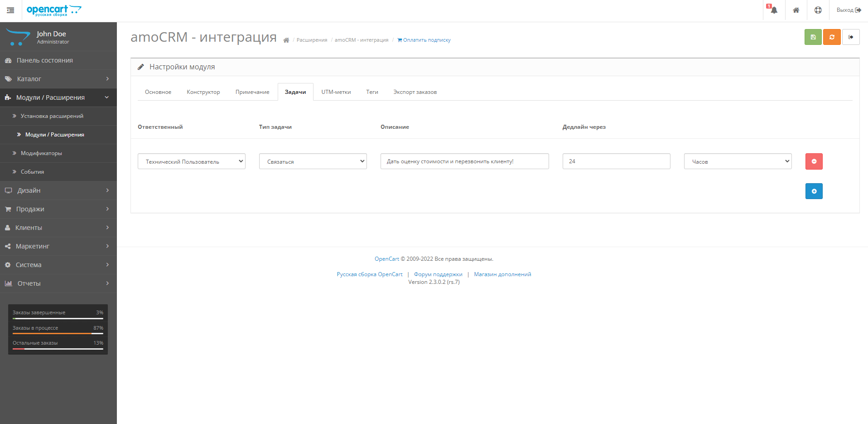Image resolution: width=868 pixels, height=424 pixels.
Task: Save module settings with green save icon
Action: tap(813, 37)
